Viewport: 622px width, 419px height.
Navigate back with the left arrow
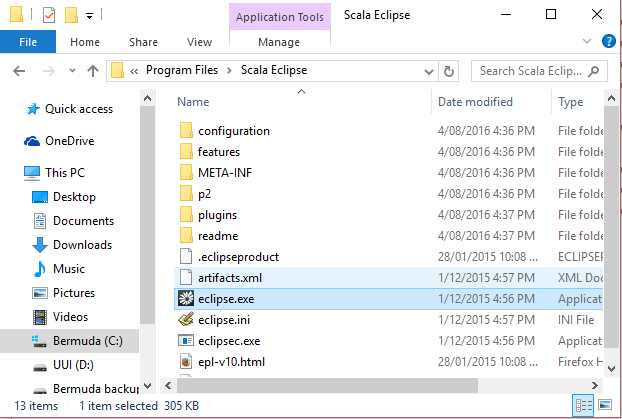click(19, 71)
